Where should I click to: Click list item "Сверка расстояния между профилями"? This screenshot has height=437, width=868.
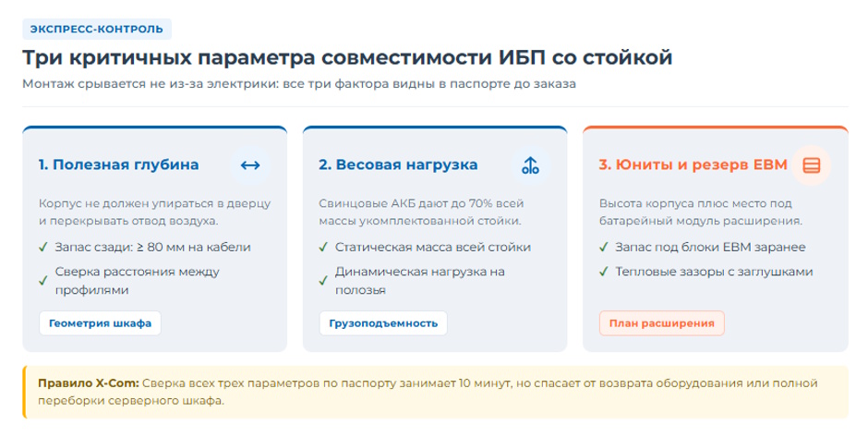click(x=138, y=281)
